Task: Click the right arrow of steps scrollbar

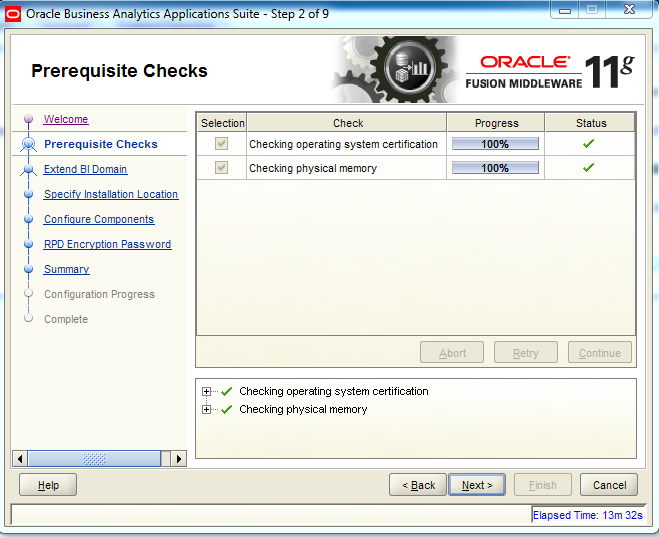Action: click(179, 459)
